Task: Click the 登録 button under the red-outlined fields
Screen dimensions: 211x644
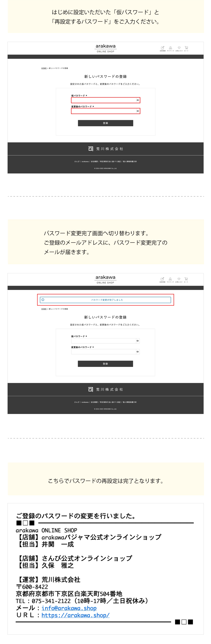Action: pos(105,123)
